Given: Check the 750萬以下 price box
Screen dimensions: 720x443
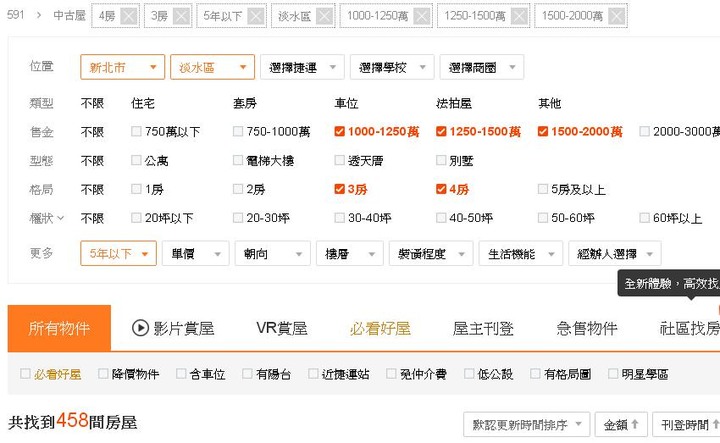Looking at the screenshot, I should tap(136, 131).
